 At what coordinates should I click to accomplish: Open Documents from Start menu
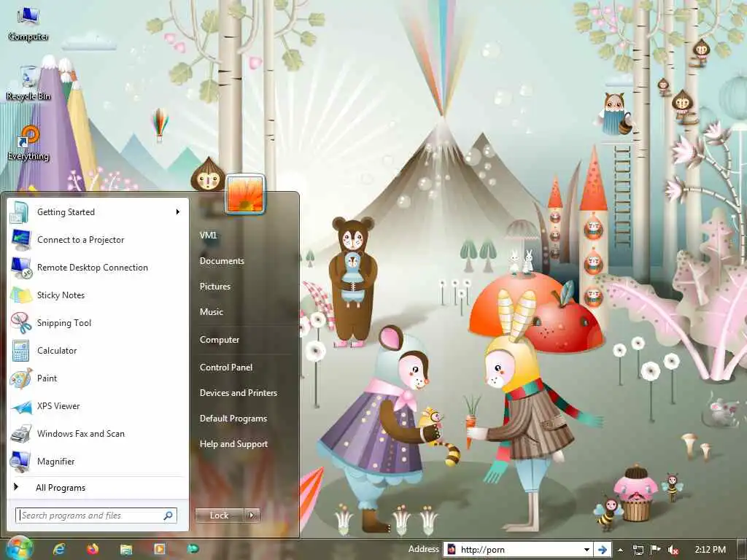click(222, 261)
